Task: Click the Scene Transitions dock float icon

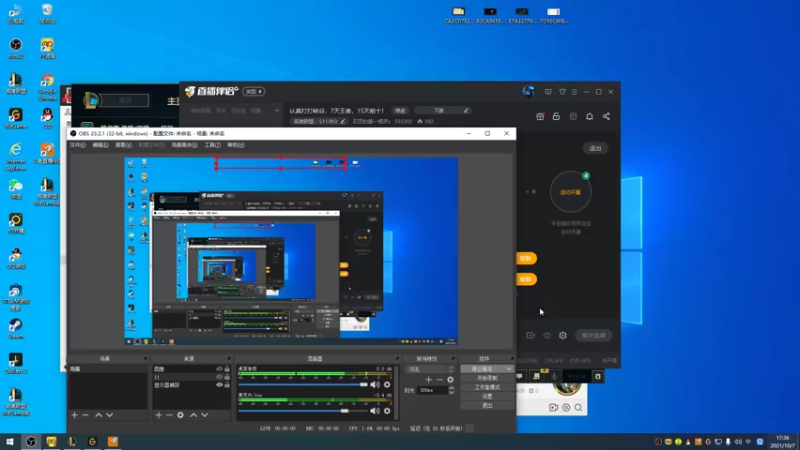Action: click(x=451, y=359)
